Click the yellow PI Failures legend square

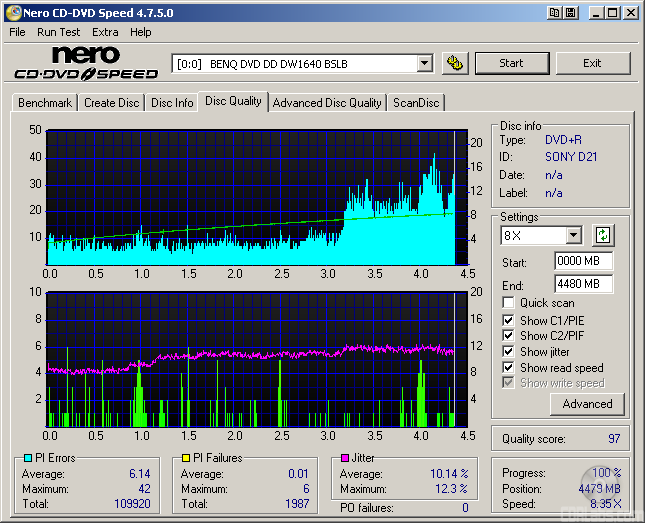pos(185,458)
